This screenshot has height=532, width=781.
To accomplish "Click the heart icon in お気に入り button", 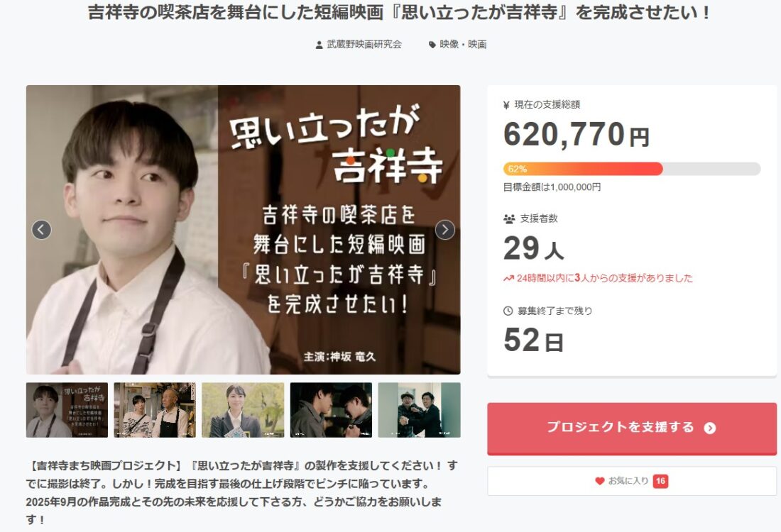I will click(600, 481).
